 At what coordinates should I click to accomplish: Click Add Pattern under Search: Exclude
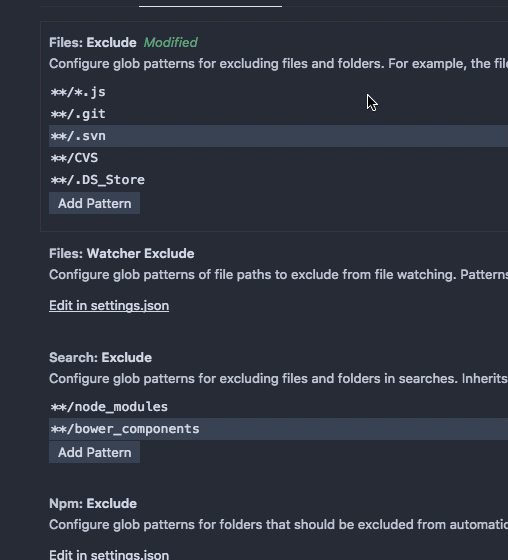click(x=94, y=452)
